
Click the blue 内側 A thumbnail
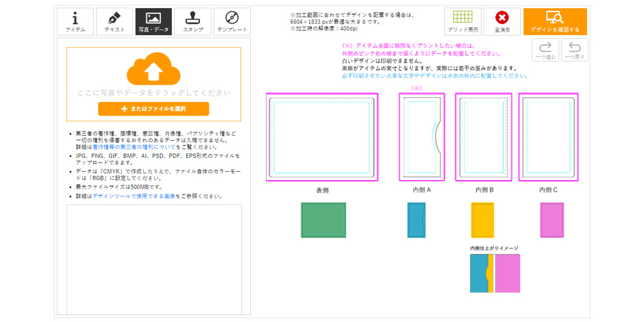[x=416, y=220]
